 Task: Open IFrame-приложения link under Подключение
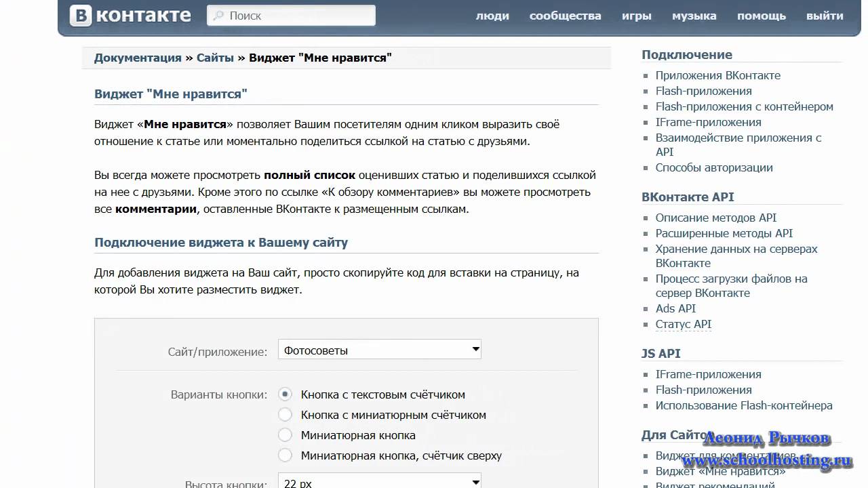coord(709,122)
